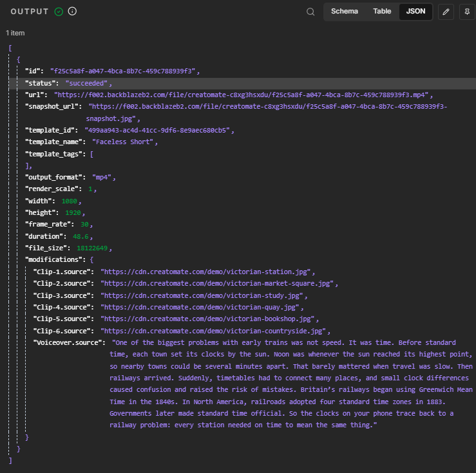Click the "width" key
Image resolution: width=476 pixels, height=473 pixels.
[x=39, y=201]
